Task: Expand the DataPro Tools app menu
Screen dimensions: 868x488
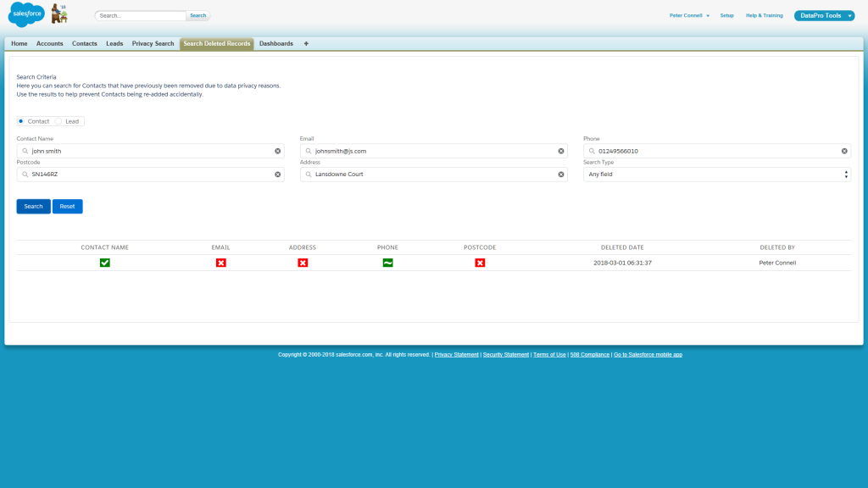Action: coord(824,15)
